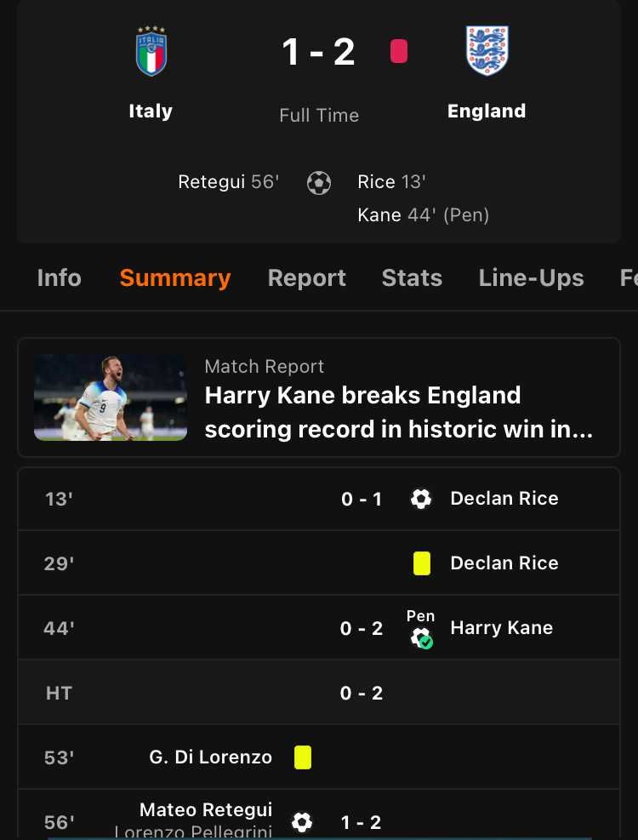The height and width of the screenshot is (840, 638).
Task: Open the Report tab
Action: (306, 278)
